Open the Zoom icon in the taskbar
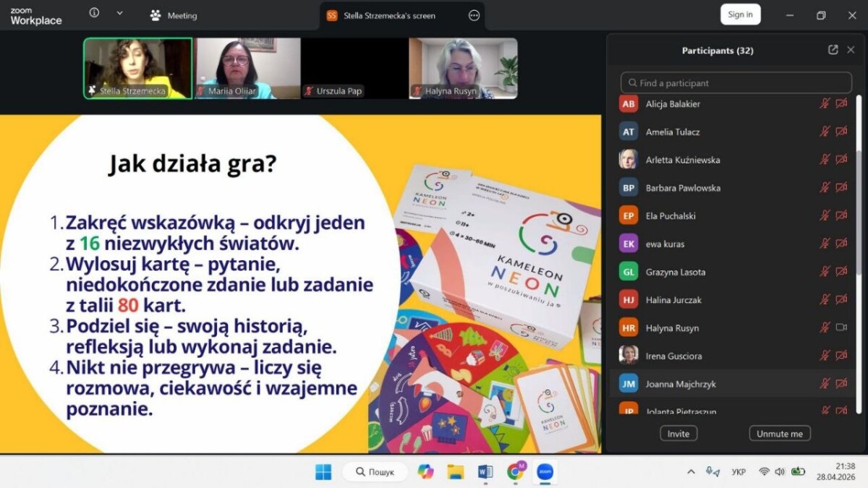Screen dimensions: 868x488 (x=545, y=472)
